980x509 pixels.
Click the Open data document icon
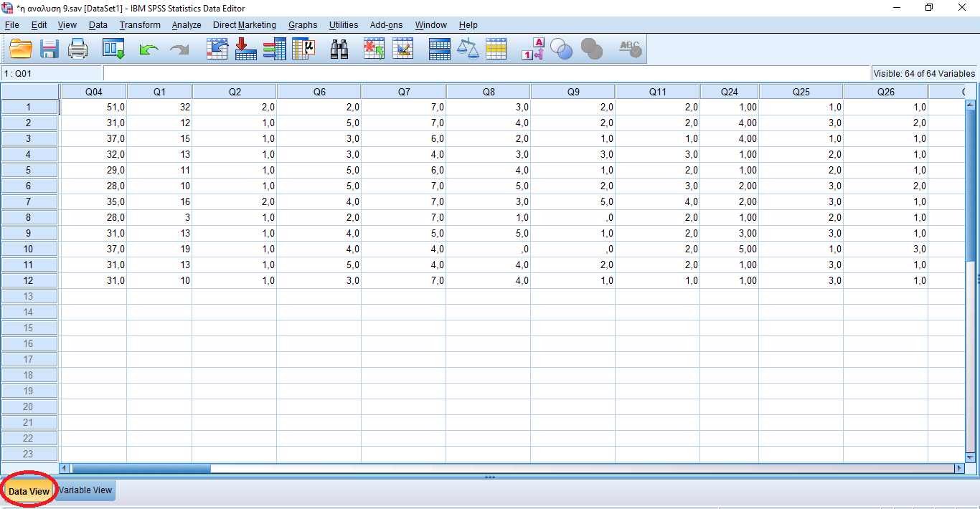(21, 49)
